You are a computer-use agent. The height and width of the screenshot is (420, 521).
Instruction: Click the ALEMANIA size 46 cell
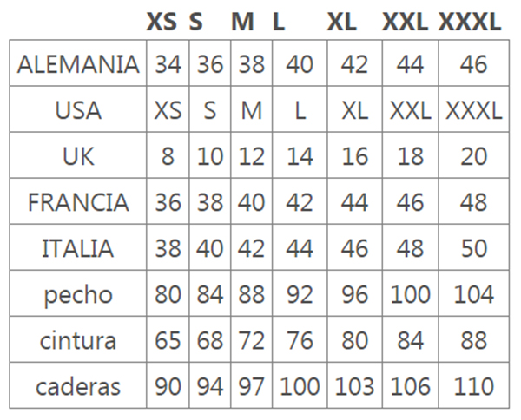[x=474, y=63]
